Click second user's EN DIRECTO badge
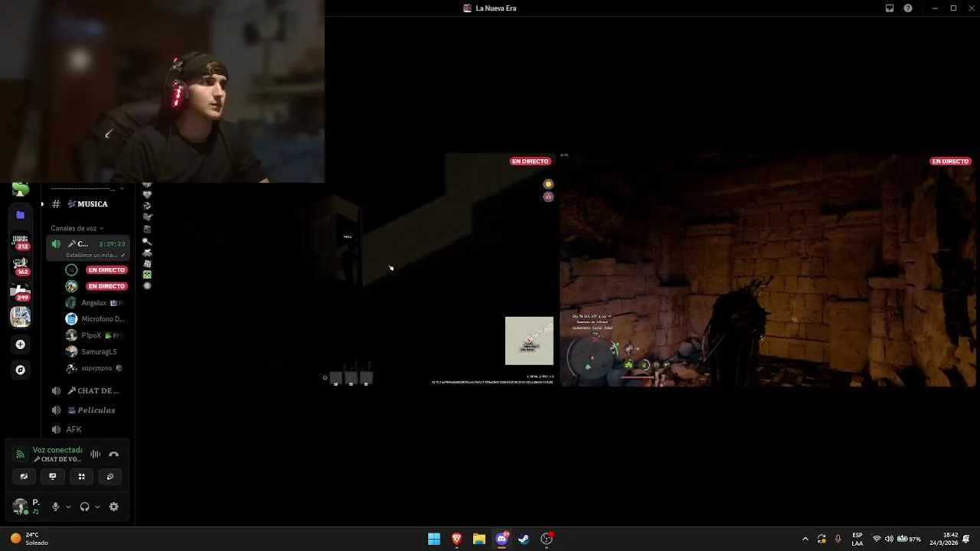The image size is (980, 551). (106, 286)
